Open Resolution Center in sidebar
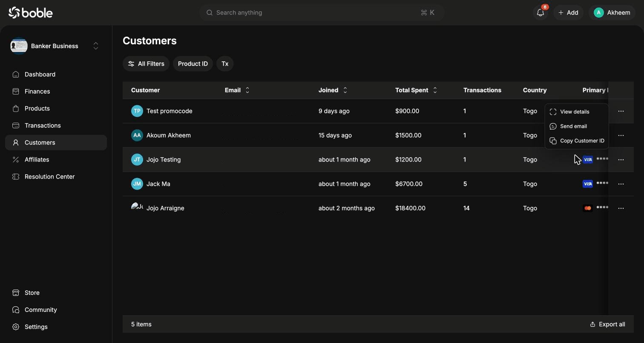The width and height of the screenshot is (644, 343). (56, 176)
